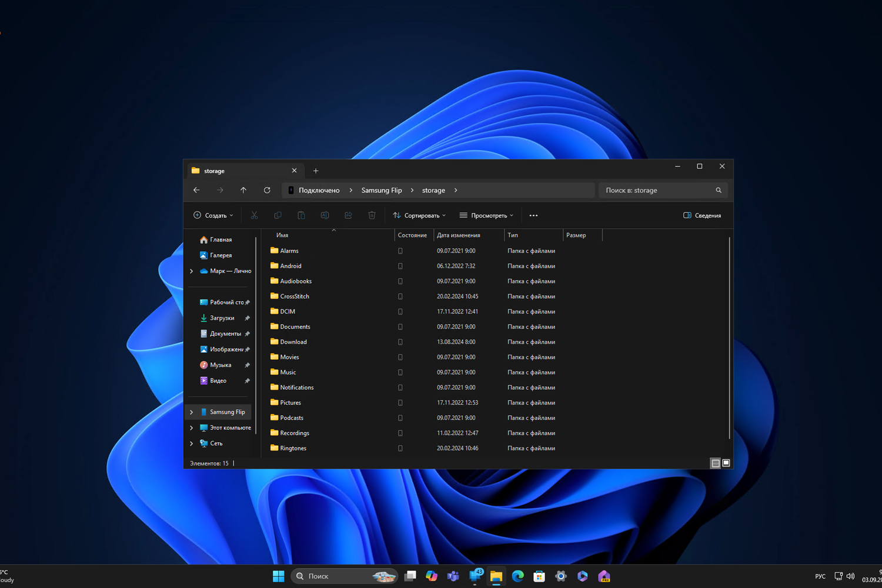Navigate back with the left arrow
Screen dimensions: 882x588
tap(196, 190)
